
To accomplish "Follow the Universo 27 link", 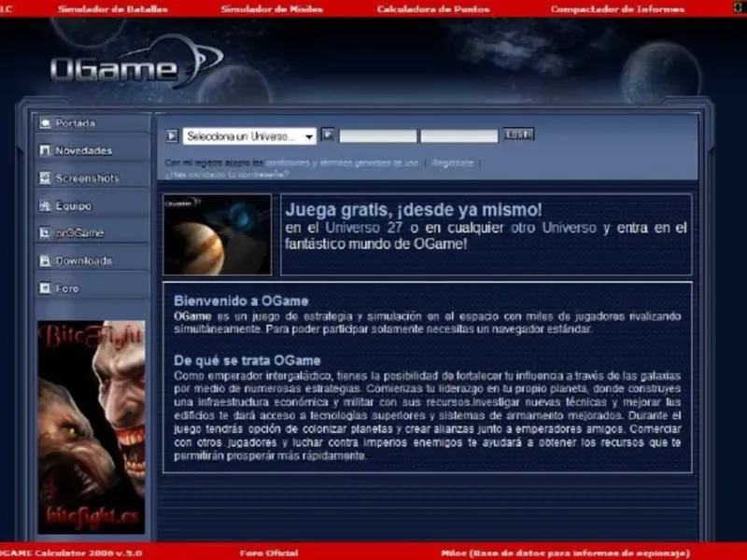I will coord(364,228).
